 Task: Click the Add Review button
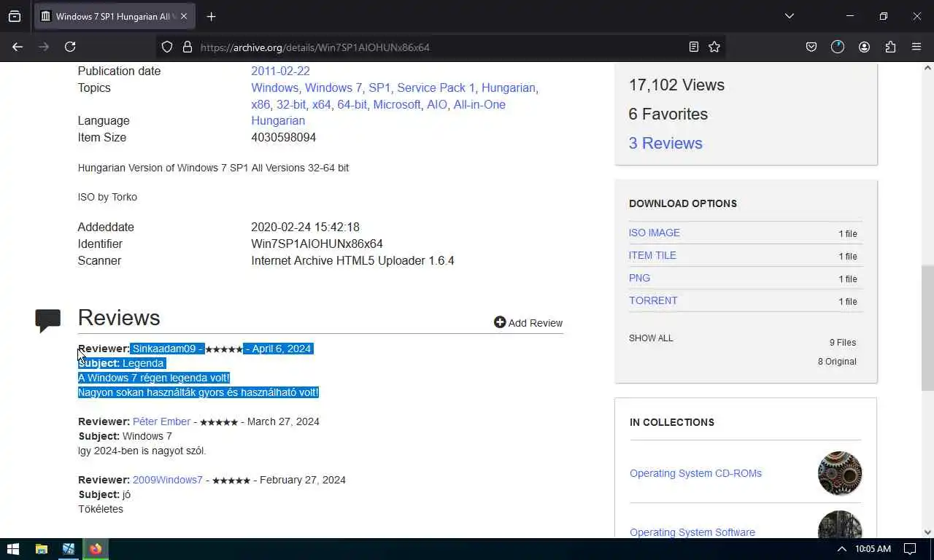coord(528,322)
